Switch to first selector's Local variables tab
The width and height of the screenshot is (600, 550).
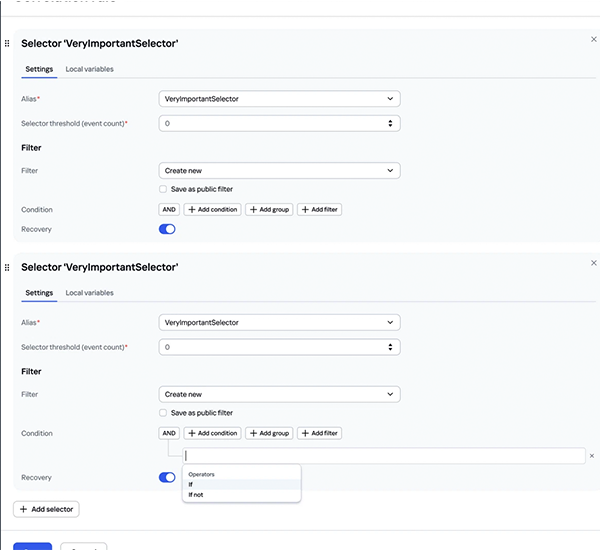[x=90, y=69]
